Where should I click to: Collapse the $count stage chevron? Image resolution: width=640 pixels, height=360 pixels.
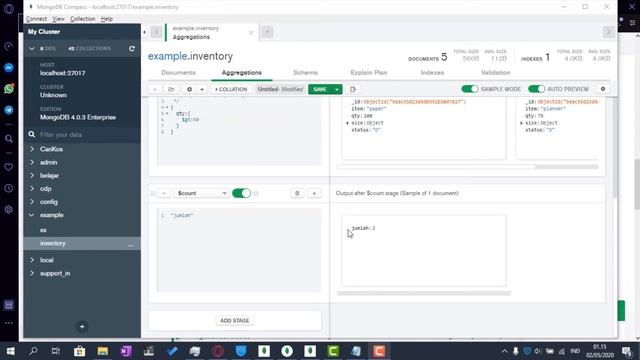pos(164,193)
